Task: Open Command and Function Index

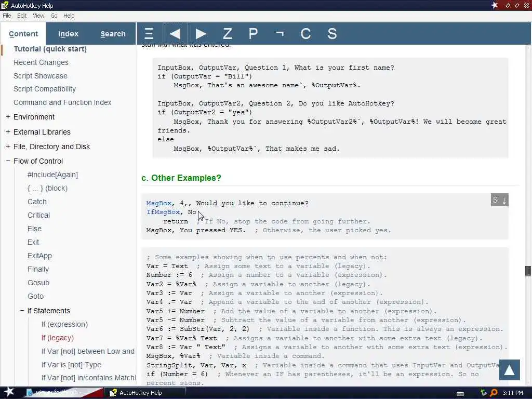Action: click(x=62, y=102)
